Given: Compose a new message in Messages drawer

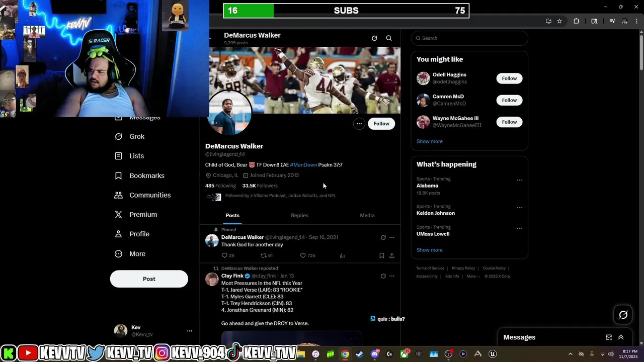Looking at the screenshot, I should point(609,337).
